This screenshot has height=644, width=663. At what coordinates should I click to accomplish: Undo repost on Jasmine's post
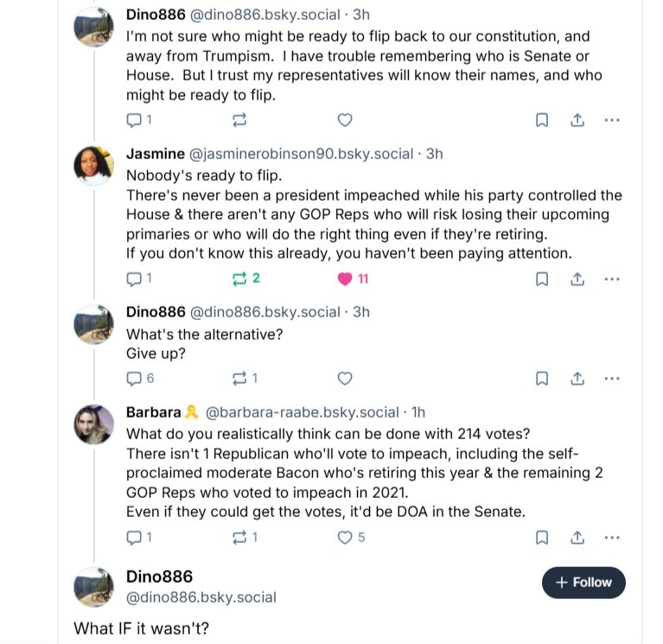point(240,278)
